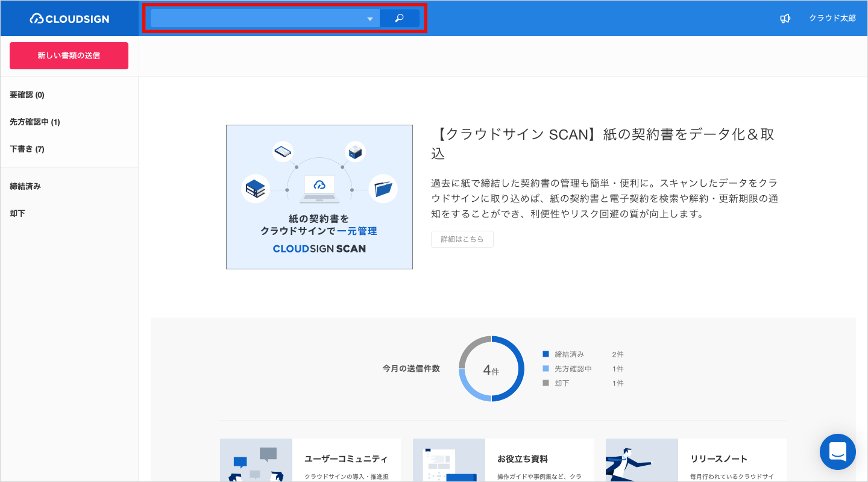Open the ユーザーコミュニティ card
Screen dimensions: 868x482
[310, 460]
